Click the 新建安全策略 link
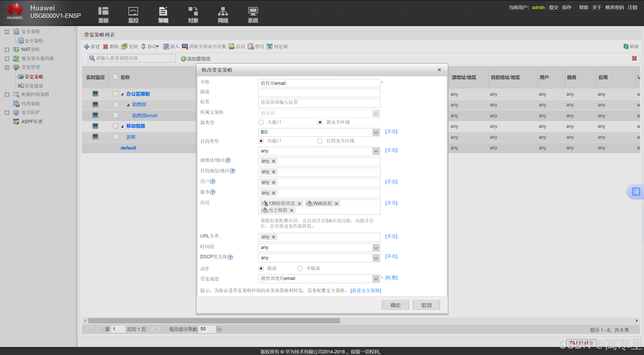644x355 pixels. 366,290
